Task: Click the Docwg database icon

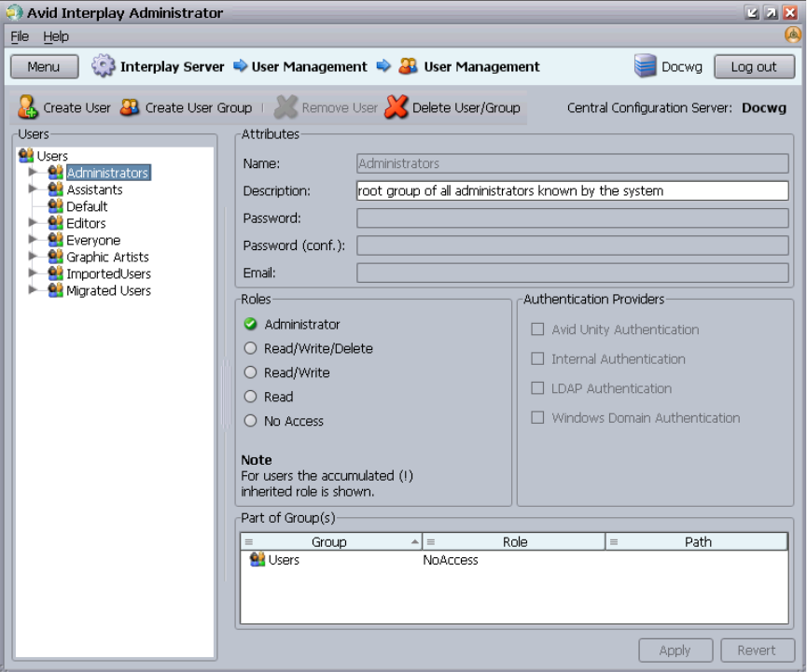Action: click(x=646, y=66)
